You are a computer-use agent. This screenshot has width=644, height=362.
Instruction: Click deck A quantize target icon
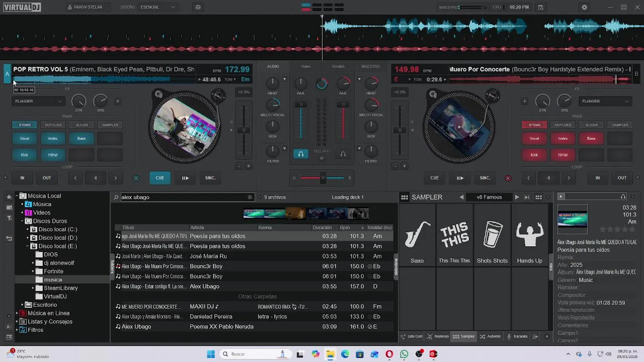[x=136, y=178]
